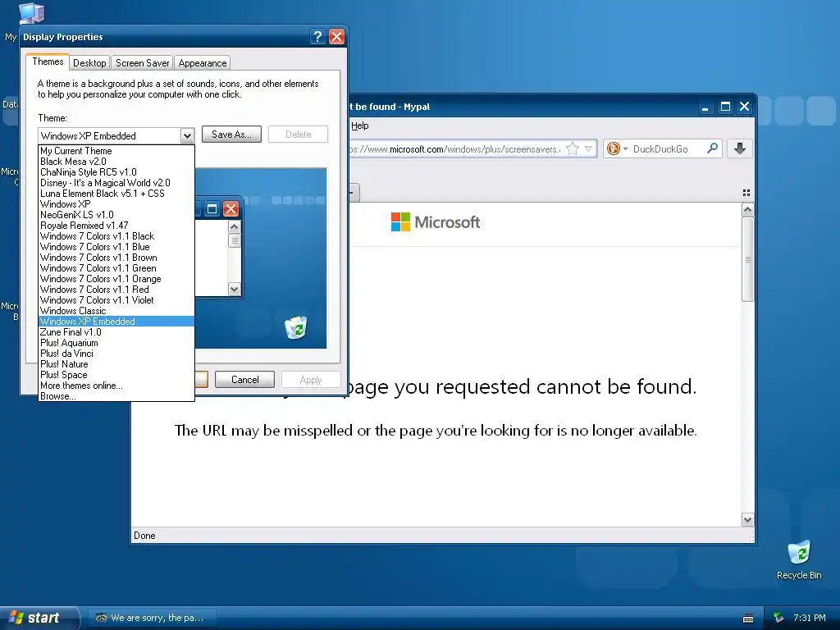Select Windows 7 Colors v1.1 Violet

116,300
